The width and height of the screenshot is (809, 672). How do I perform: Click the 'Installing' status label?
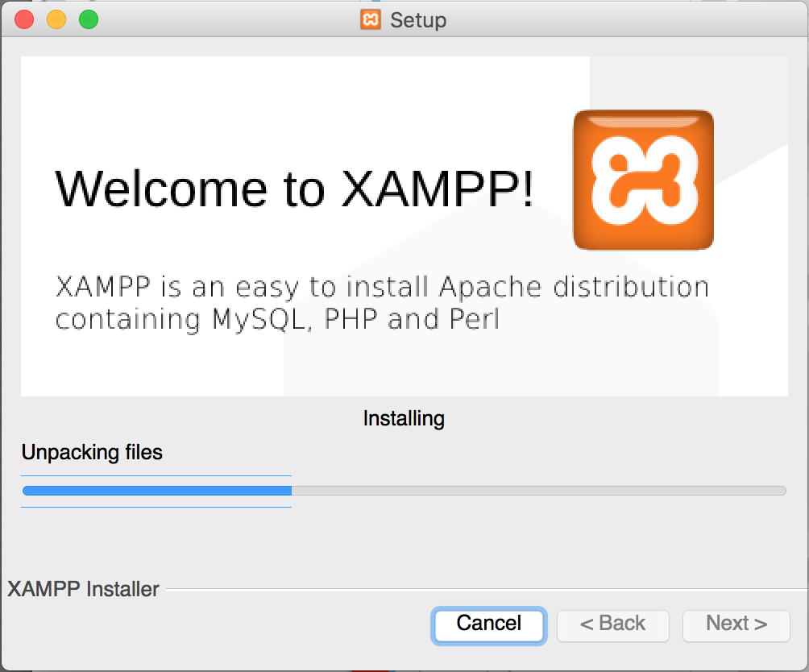click(x=404, y=418)
